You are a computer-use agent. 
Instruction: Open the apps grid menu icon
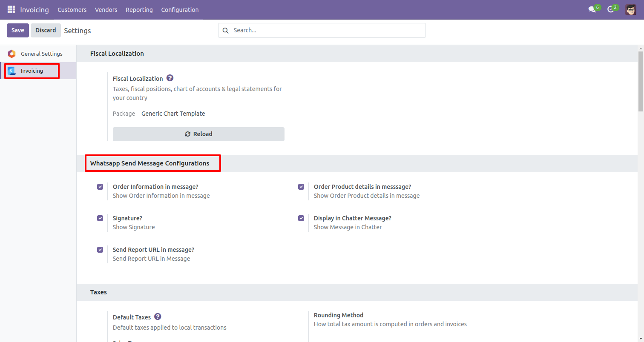11,9
